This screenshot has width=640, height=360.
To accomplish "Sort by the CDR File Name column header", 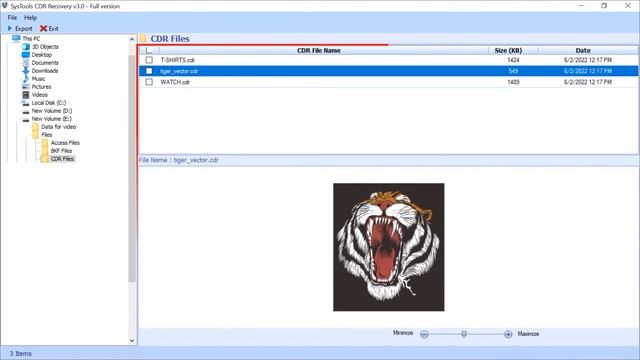I will (x=319, y=50).
